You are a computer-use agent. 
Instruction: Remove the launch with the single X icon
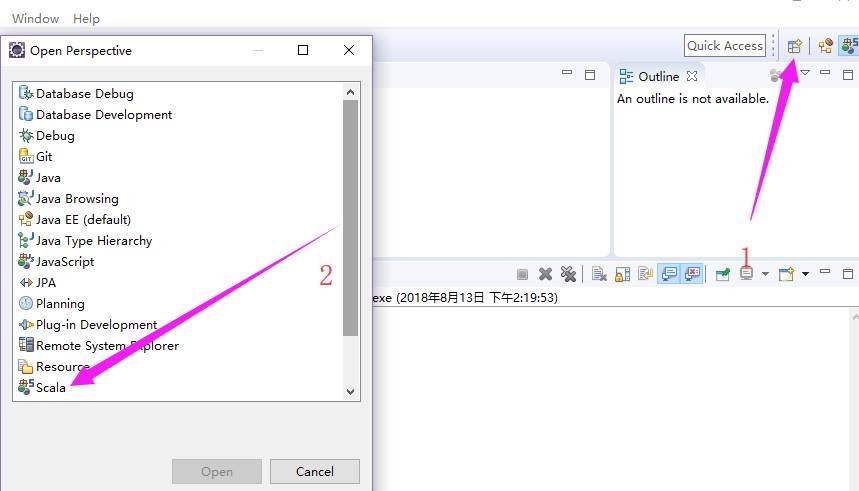[x=546, y=274]
